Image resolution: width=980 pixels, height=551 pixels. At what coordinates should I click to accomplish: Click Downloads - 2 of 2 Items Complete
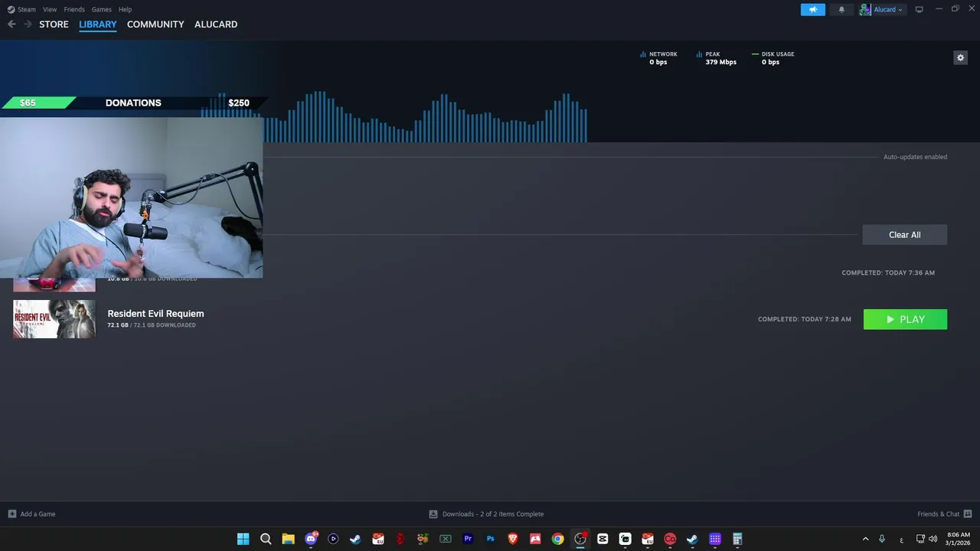(493, 514)
